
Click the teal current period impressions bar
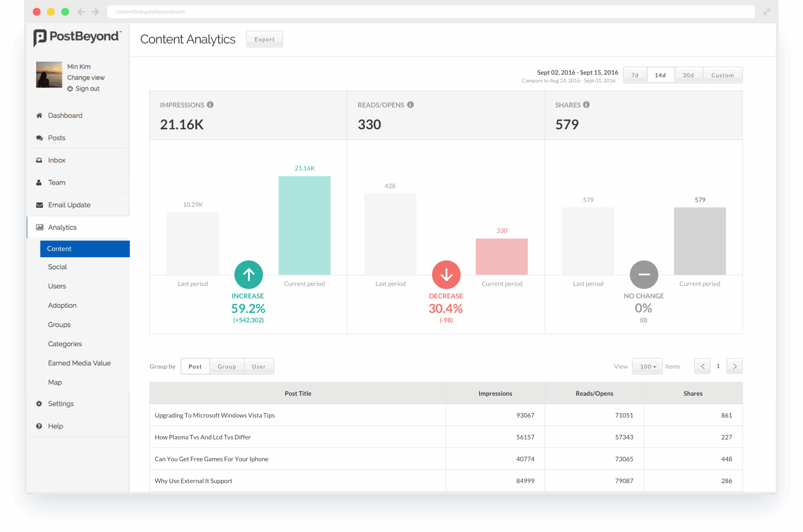[305, 226]
